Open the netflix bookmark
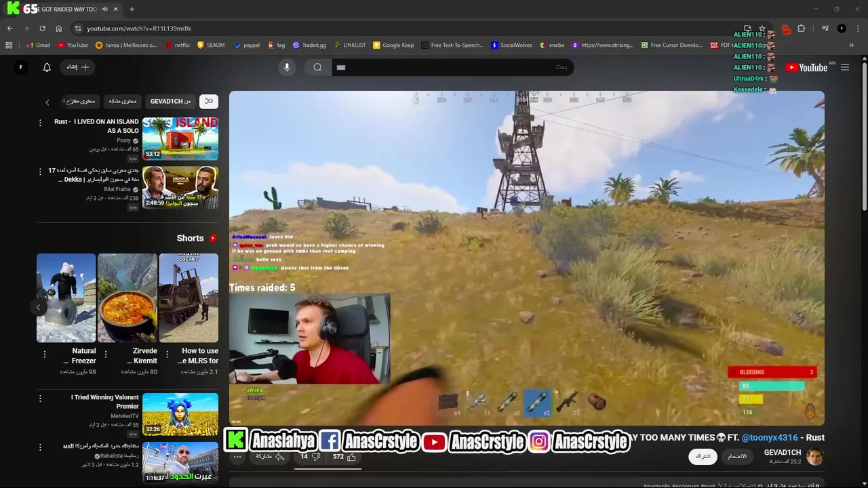Viewport: 868px width, 488px height. tap(177, 45)
